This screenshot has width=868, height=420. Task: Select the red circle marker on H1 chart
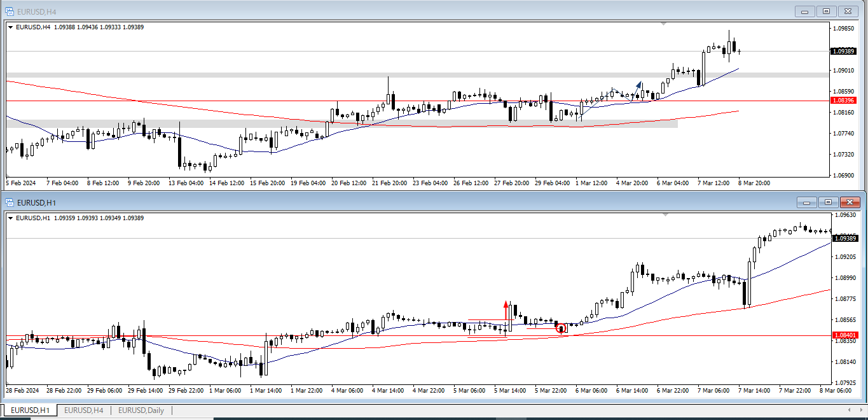point(561,328)
